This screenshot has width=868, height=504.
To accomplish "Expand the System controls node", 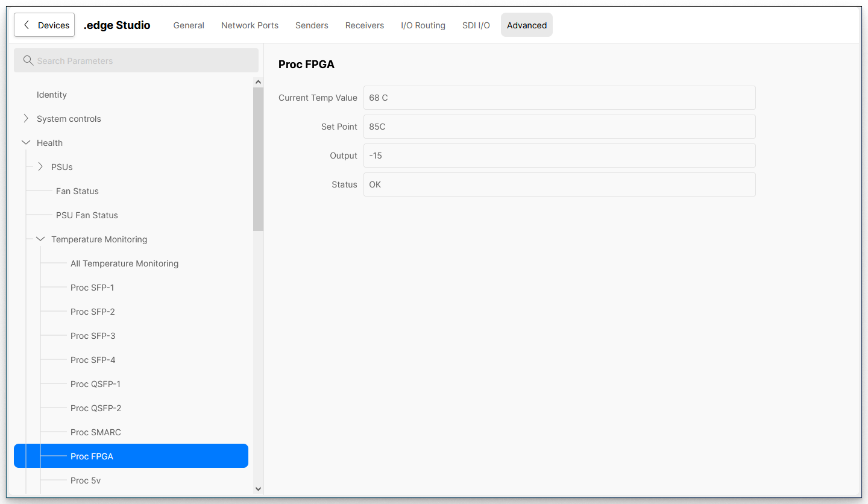I will (x=26, y=119).
